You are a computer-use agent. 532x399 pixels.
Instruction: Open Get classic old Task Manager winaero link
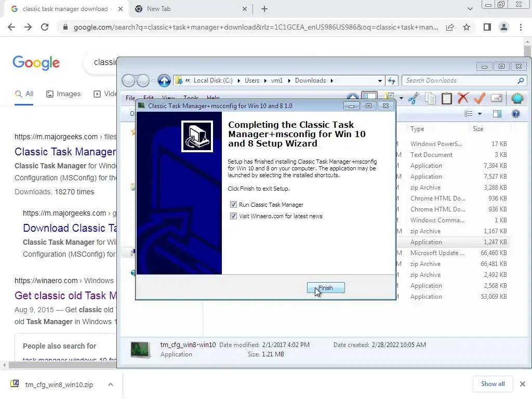65,296
